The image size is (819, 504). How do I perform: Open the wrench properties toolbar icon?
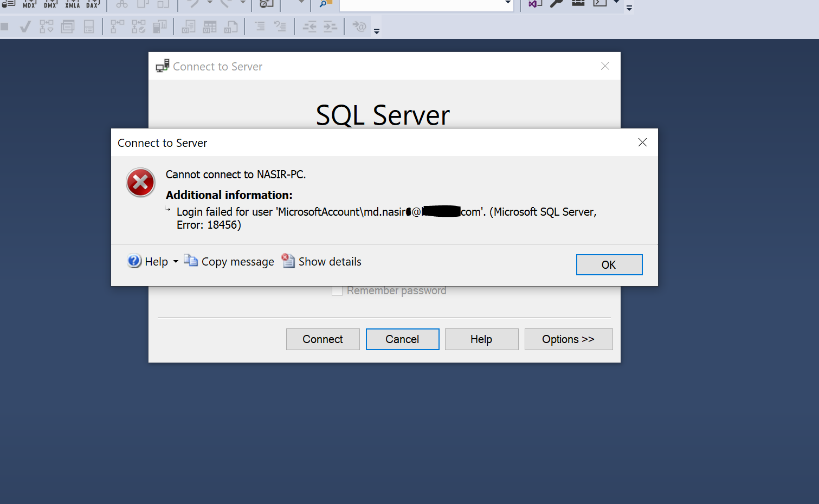(x=557, y=3)
